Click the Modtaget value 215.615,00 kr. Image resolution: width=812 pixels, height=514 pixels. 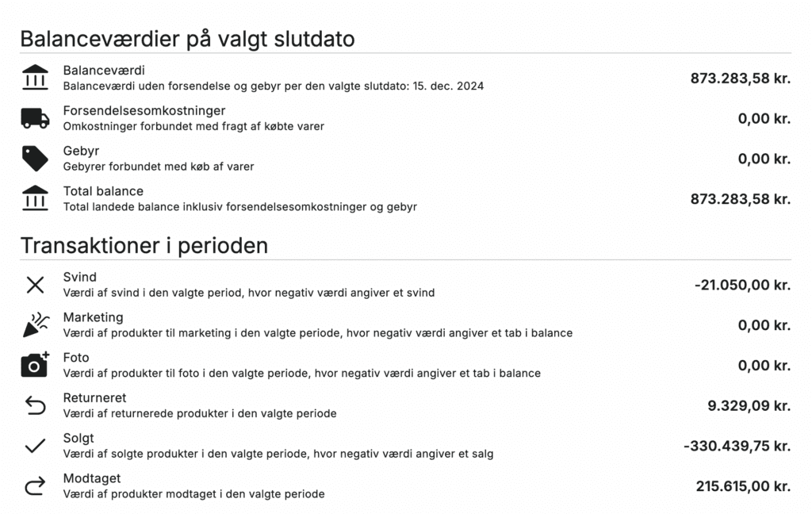tap(743, 486)
